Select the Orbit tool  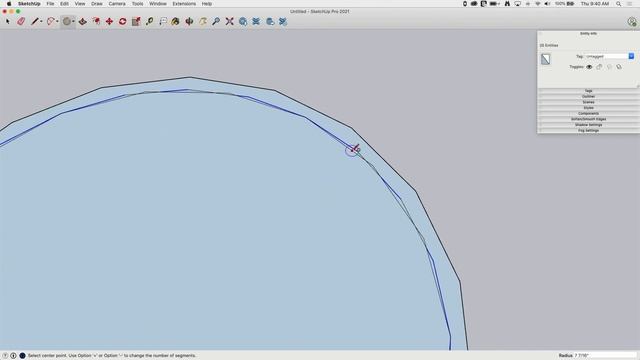[x=189, y=21]
